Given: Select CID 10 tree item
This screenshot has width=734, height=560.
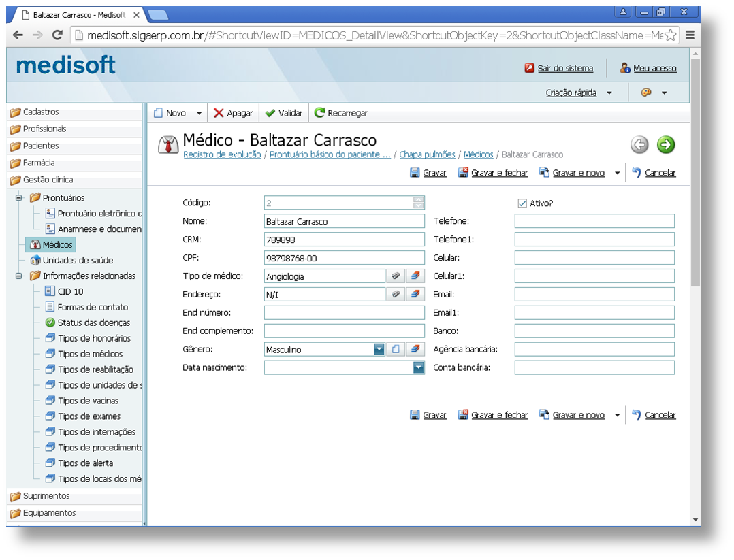Looking at the screenshot, I should tap(64, 291).
